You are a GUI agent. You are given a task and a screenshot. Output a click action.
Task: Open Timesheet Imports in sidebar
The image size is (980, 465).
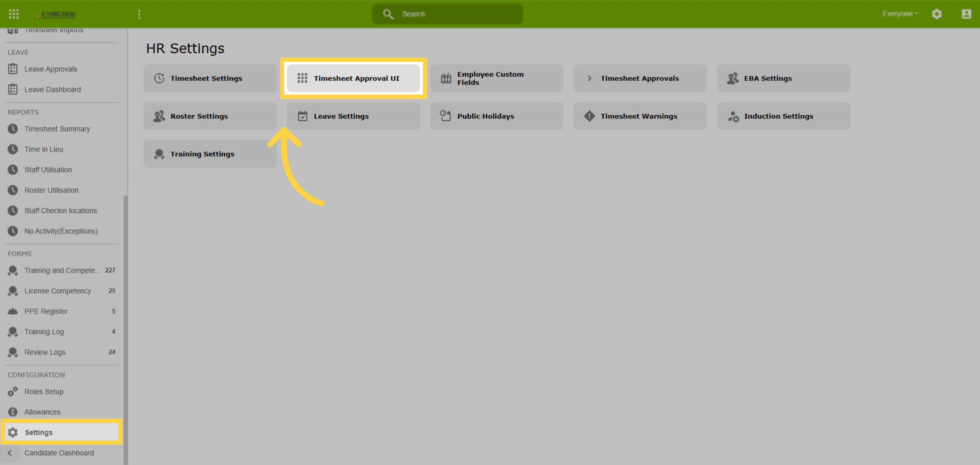point(54,30)
